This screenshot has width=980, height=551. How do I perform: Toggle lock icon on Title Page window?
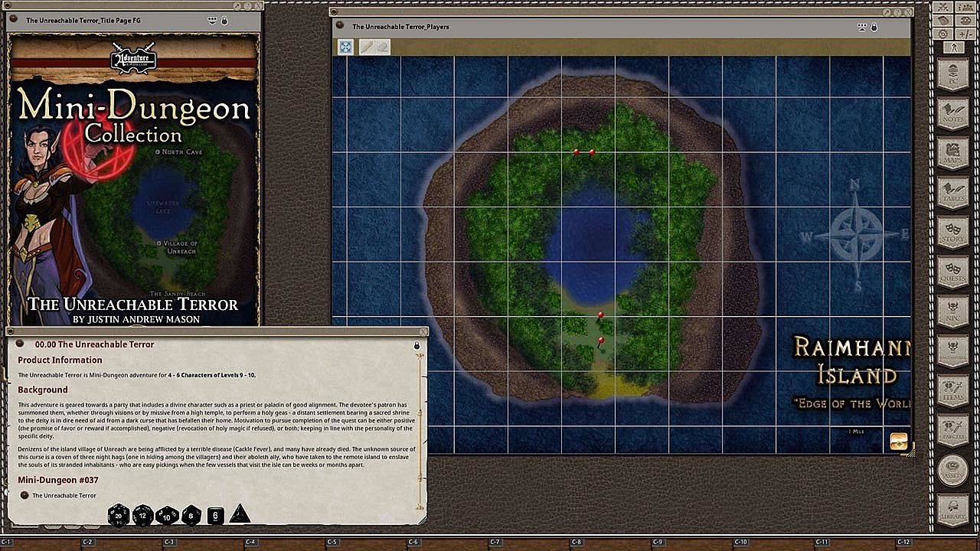(x=224, y=21)
